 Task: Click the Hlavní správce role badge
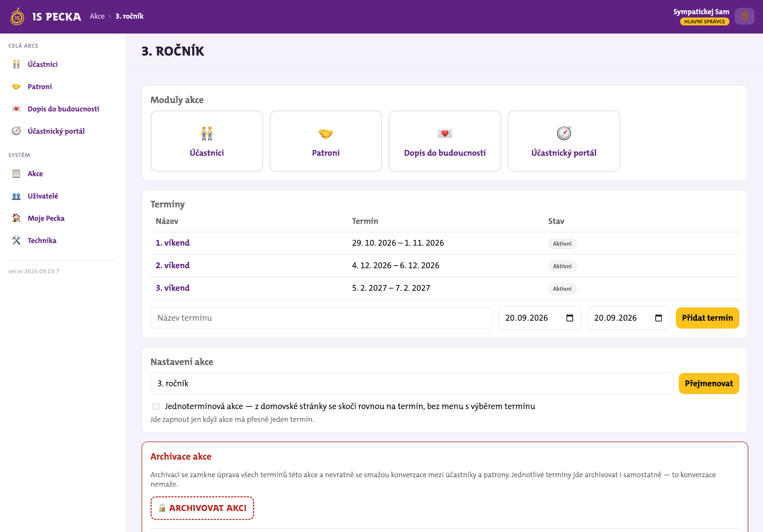pyautogui.click(x=705, y=22)
